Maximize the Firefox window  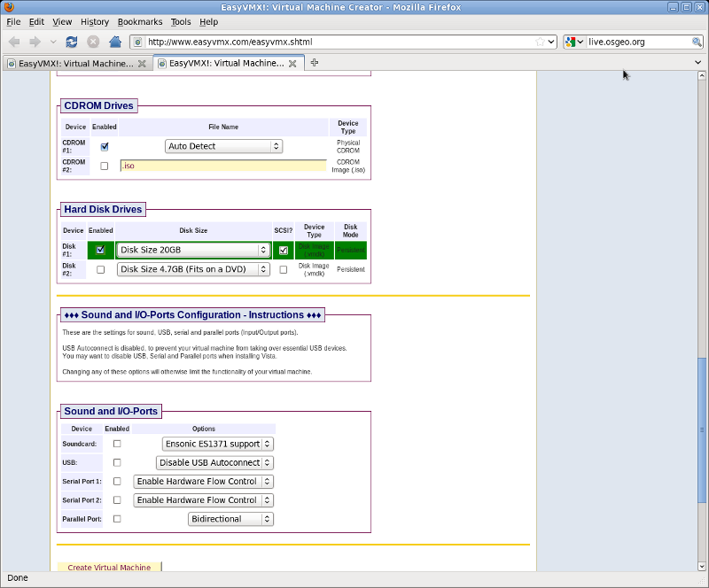coord(686,7)
